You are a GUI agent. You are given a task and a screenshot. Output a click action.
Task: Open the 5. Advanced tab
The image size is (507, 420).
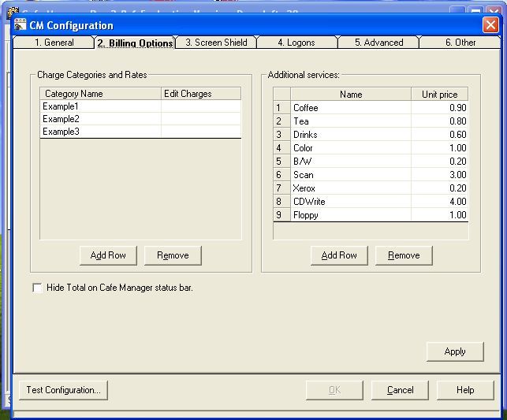point(378,43)
